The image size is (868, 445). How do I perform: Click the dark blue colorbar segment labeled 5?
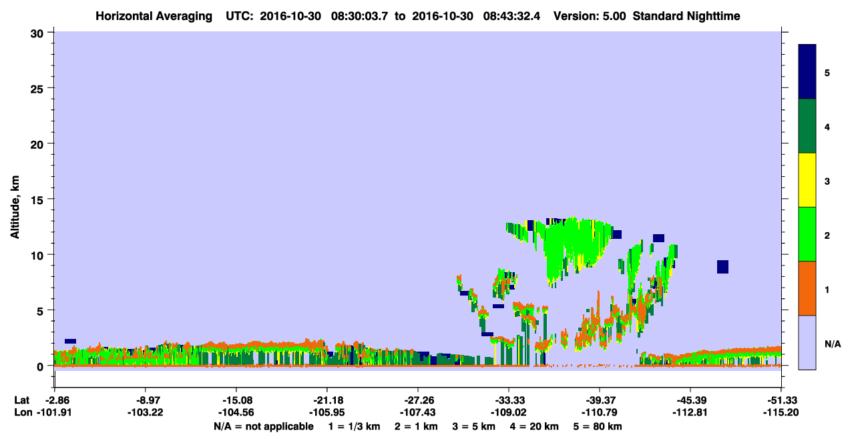pyautogui.click(x=807, y=72)
